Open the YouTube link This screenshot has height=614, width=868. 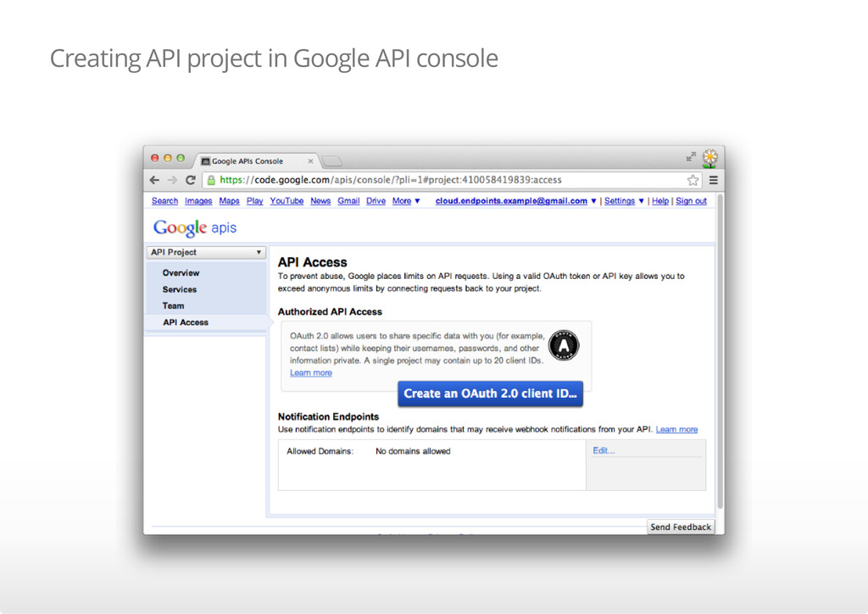pyautogui.click(x=287, y=201)
